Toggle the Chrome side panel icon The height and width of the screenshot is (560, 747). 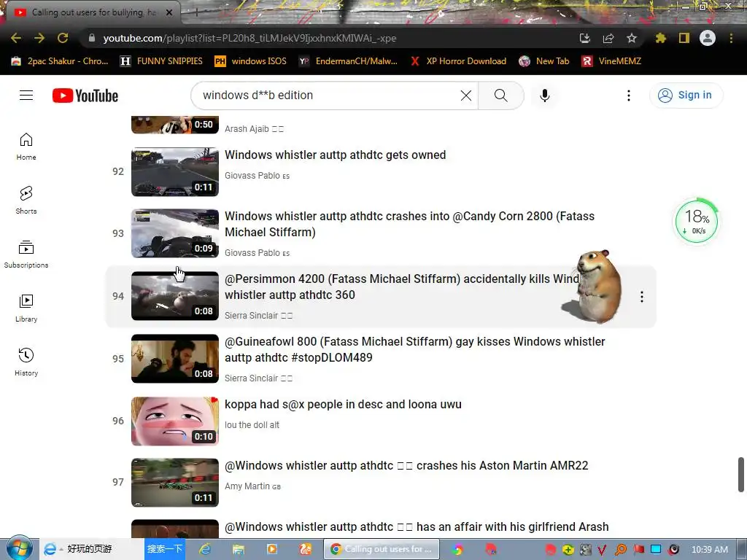pyautogui.click(x=684, y=38)
